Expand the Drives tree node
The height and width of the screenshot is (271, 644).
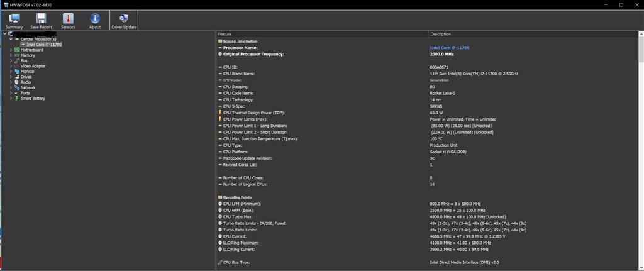coord(11,77)
